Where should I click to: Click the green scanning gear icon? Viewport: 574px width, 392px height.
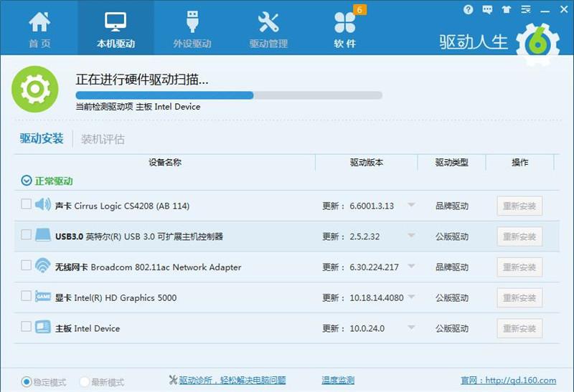(34, 90)
